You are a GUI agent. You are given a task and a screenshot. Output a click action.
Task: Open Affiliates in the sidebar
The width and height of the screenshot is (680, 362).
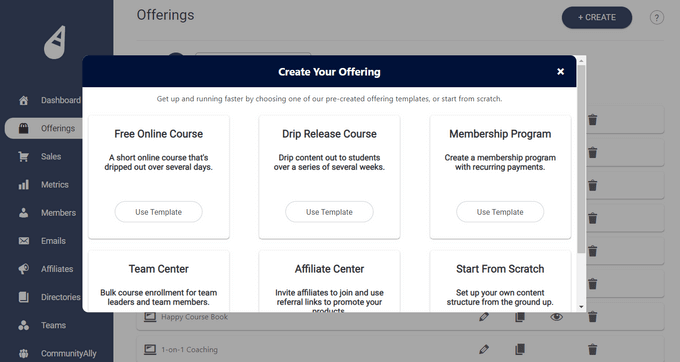[x=57, y=269]
